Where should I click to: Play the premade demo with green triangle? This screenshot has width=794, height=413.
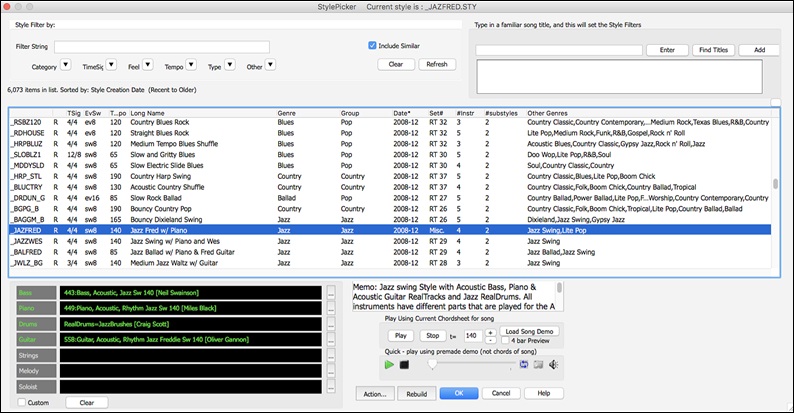(x=389, y=364)
